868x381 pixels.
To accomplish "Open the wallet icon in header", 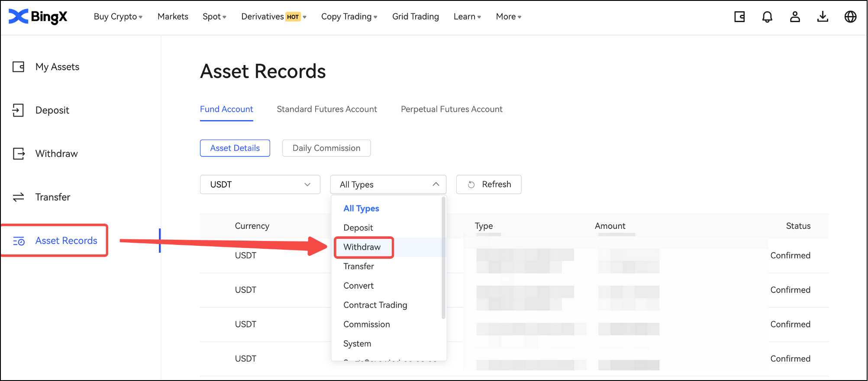I will 739,17.
